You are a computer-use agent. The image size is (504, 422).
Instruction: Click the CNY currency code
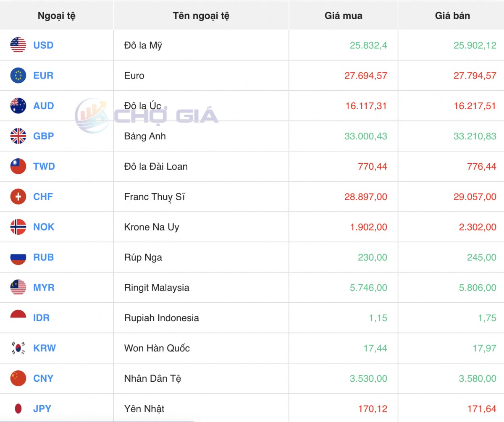pyautogui.click(x=43, y=378)
